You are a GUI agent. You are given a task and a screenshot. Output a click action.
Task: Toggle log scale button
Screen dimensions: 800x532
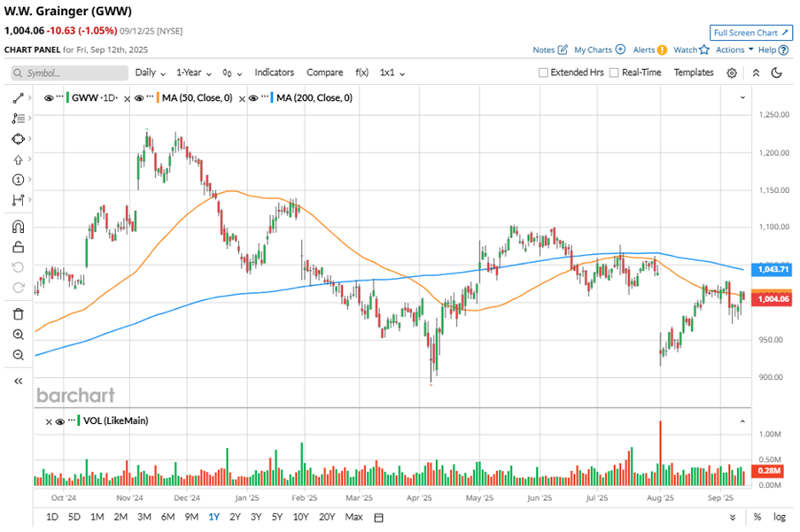(780, 517)
